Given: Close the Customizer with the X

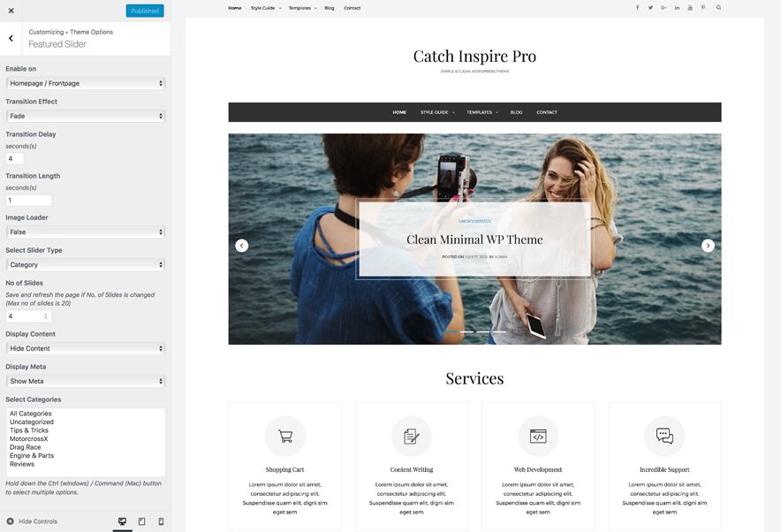Looking at the screenshot, I should (11, 11).
